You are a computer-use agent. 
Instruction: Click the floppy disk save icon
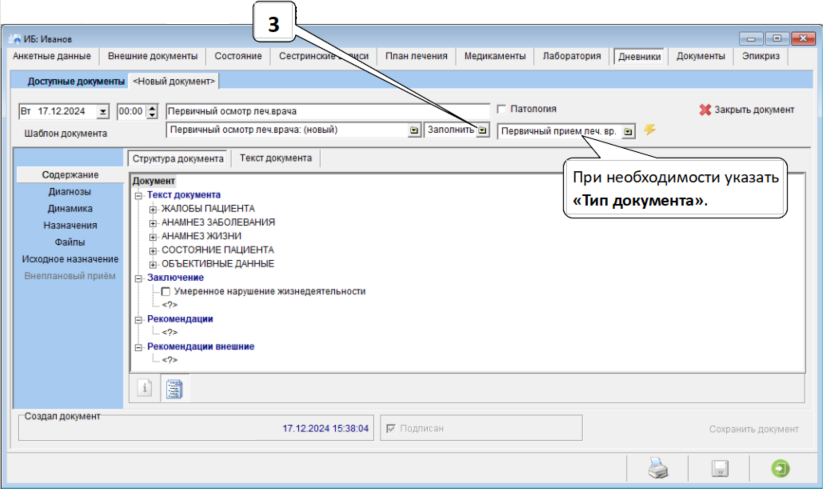coord(718,468)
